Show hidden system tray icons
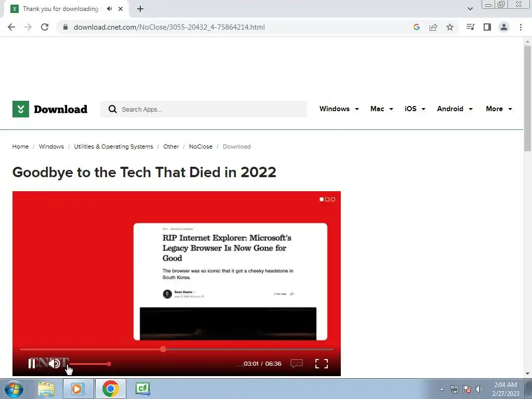Screen dimensions: 532x399 coord(442,389)
